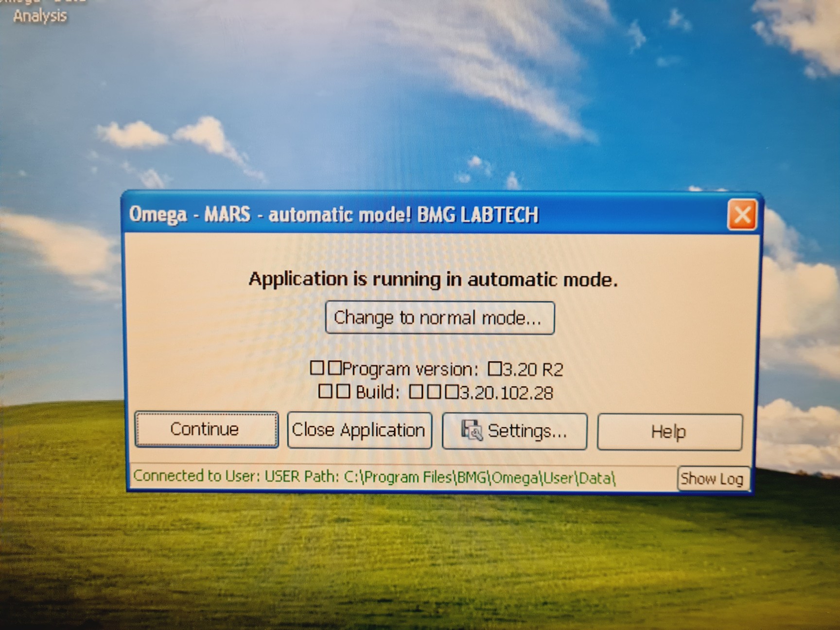Click the Settings button's disk icon

coord(471,430)
